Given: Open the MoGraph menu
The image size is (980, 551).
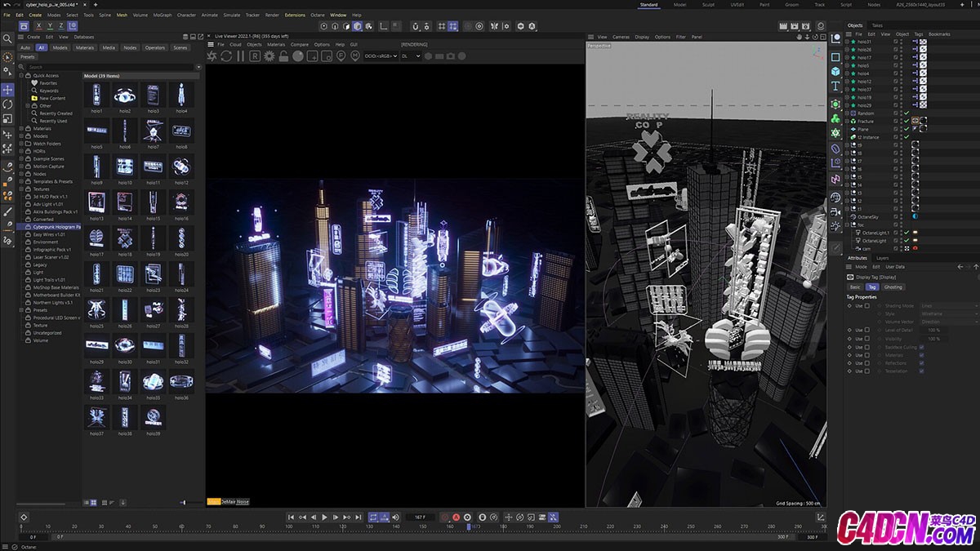Looking at the screenshot, I should [x=163, y=15].
